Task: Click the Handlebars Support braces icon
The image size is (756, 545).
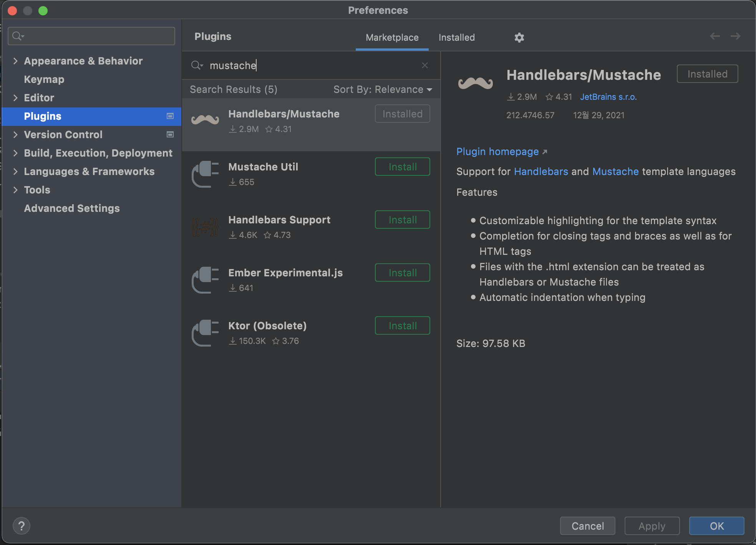Action: tap(205, 227)
